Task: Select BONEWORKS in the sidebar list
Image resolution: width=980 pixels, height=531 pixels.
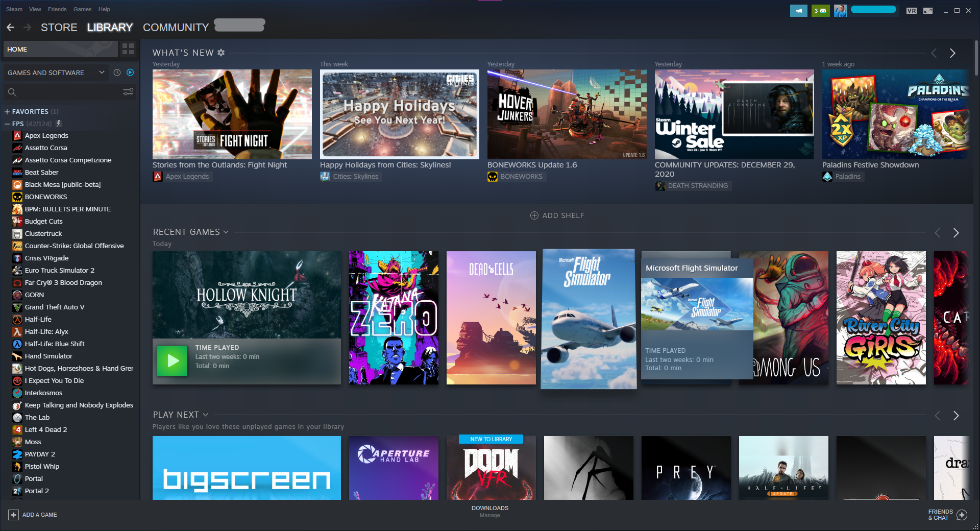Action: pyautogui.click(x=46, y=197)
